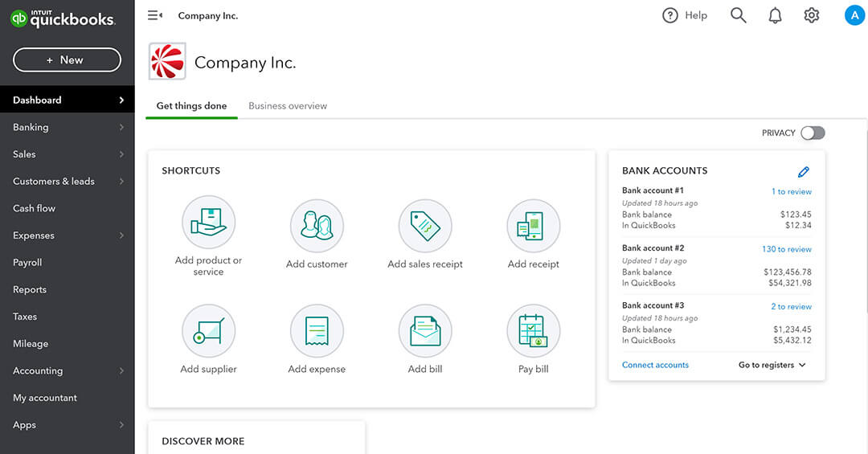The height and width of the screenshot is (454, 868).
Task: Click the New button
Action: click(67, 59)
